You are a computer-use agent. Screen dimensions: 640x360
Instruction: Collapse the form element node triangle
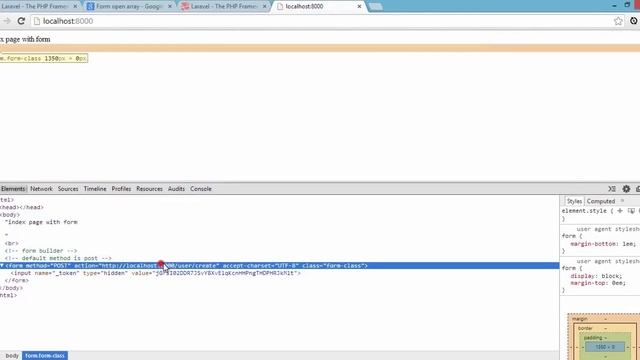pos(2,265)
